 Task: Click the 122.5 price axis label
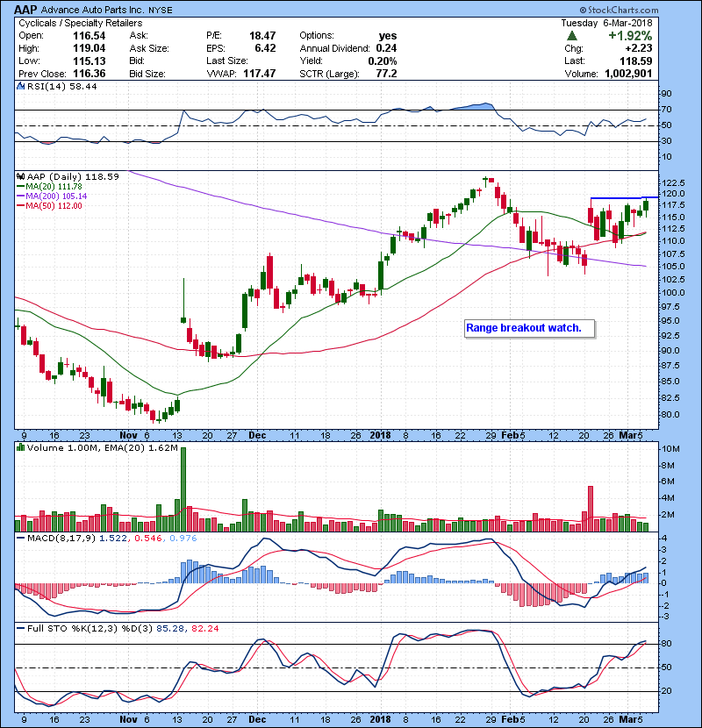tap(674, 182)
